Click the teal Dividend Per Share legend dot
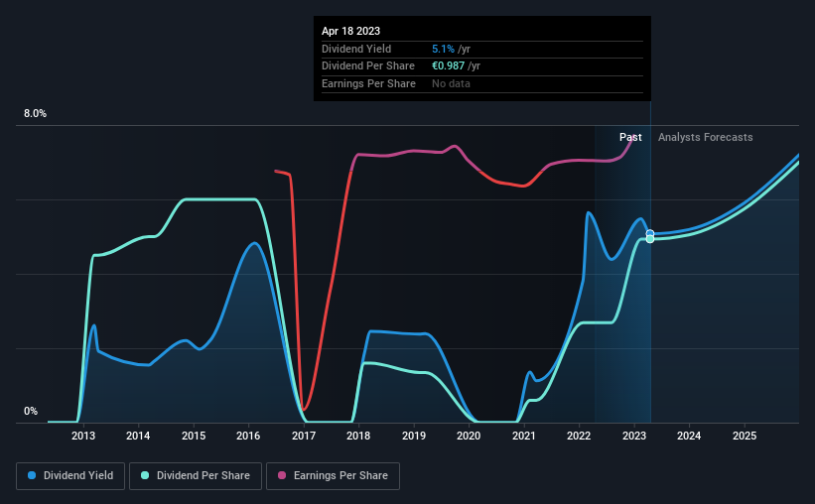Screen dimensions: 815x504 pyautogui.click(x=145, y=475)
